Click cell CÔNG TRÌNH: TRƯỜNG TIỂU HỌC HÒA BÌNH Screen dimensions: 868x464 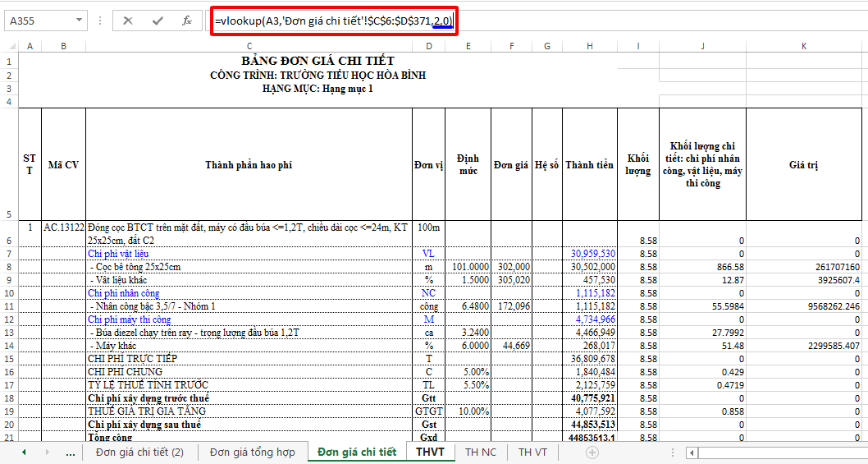[318, 76]
